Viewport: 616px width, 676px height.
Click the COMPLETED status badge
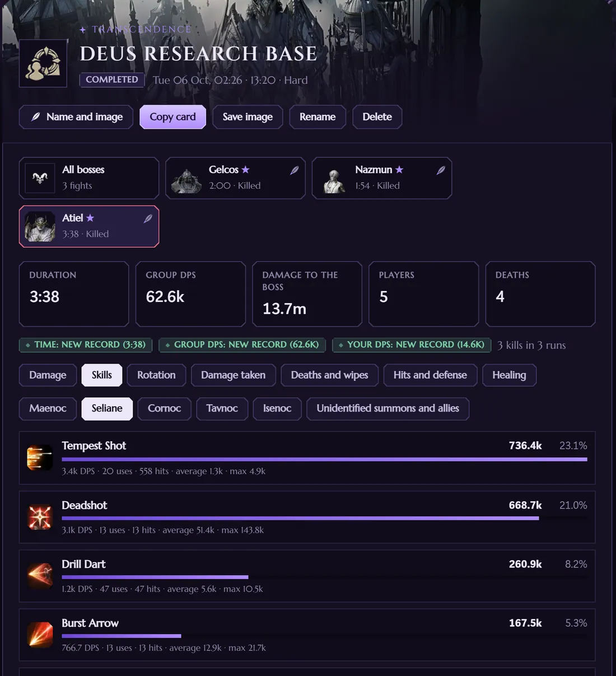pos(112,80)
